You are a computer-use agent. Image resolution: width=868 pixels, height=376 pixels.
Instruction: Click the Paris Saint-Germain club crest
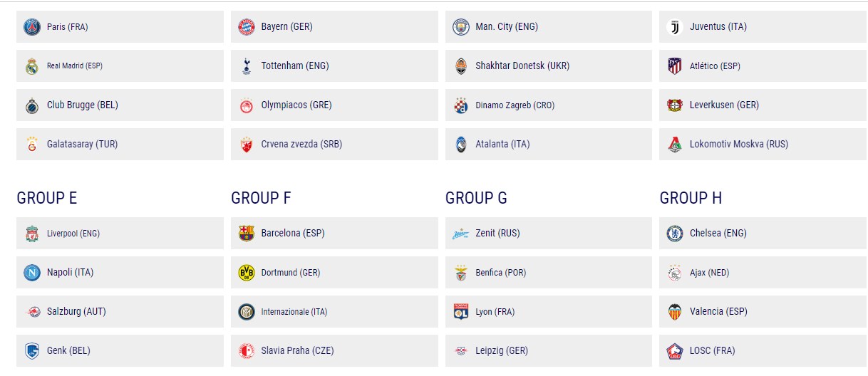coord(31,27)
